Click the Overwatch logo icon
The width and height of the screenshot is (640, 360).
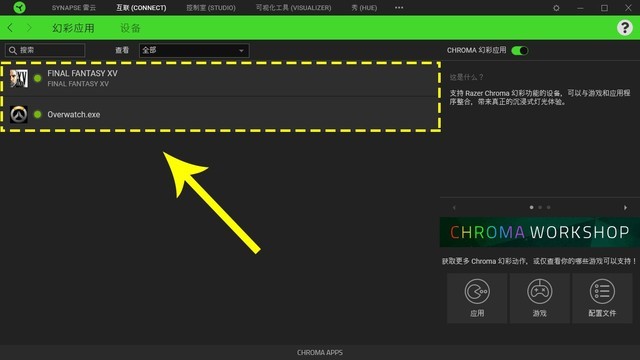pos(19,114)
